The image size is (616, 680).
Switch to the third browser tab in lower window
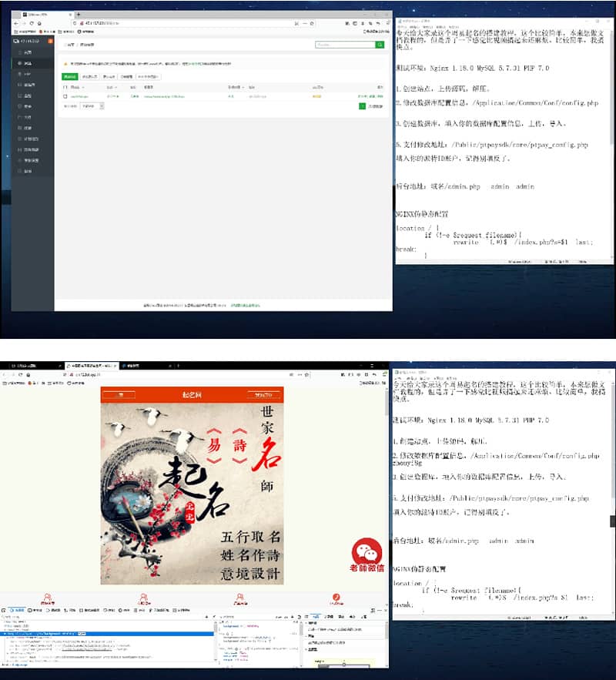[x=146, y=366]
